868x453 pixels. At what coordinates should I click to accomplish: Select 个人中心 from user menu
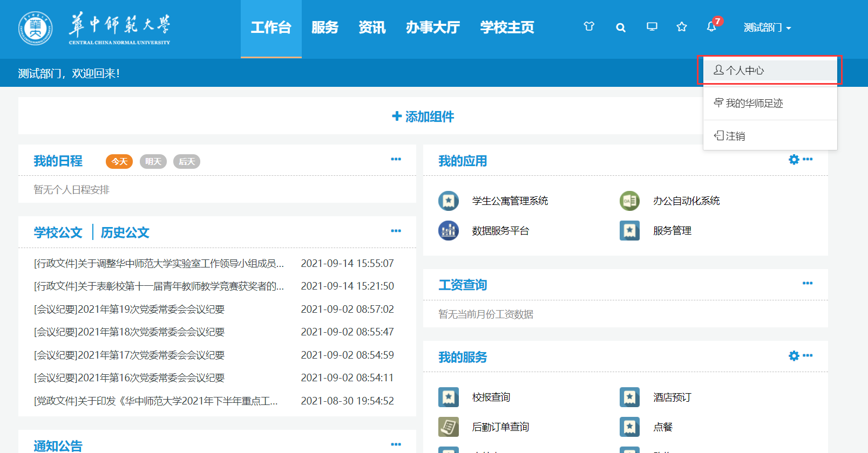coord(745,71)
